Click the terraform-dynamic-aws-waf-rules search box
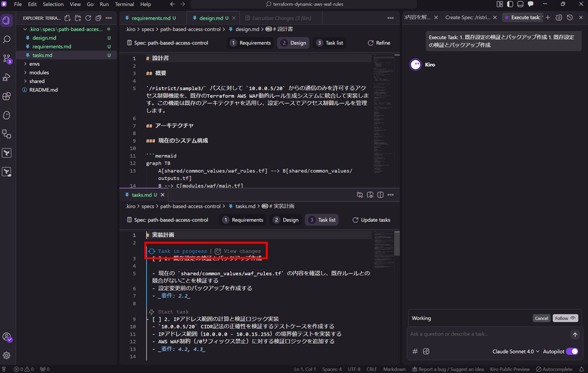The height and width of the screenshot is (373, 588). [x=304, y=4]
